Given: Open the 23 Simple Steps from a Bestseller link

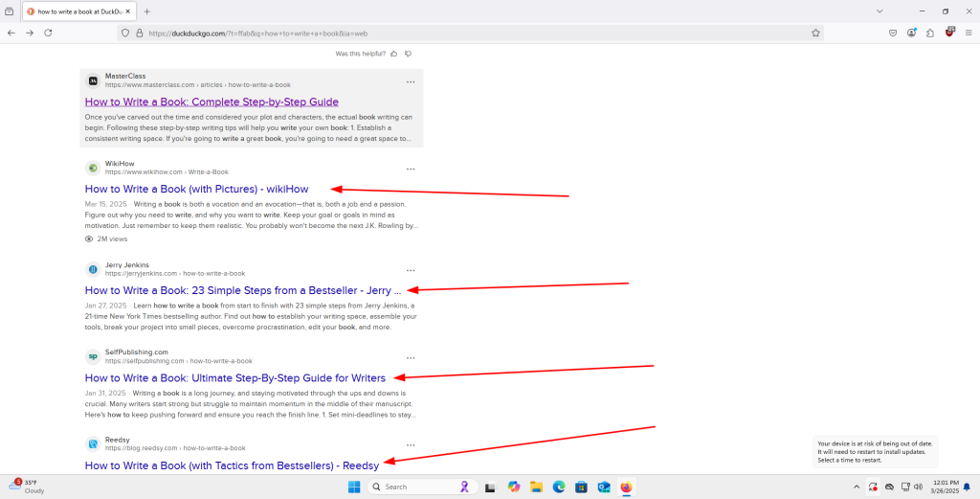Looking at the screenshot, I should [243, 290].
